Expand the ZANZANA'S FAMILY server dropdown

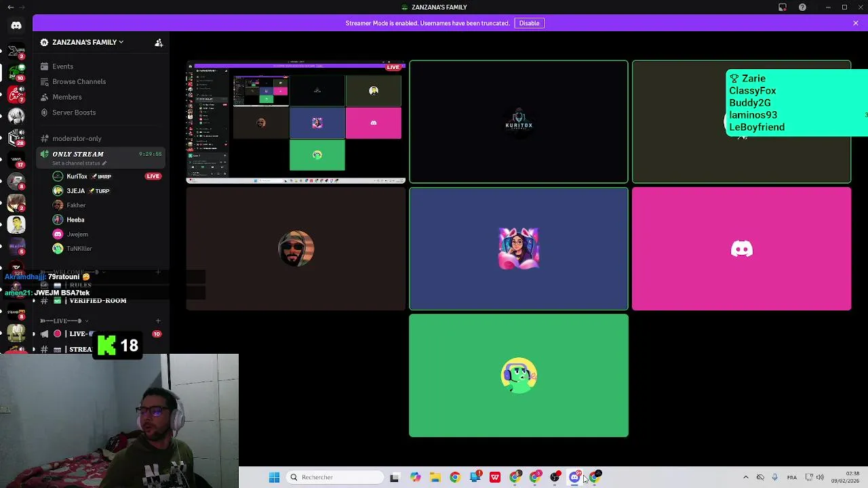pos(87,42)
